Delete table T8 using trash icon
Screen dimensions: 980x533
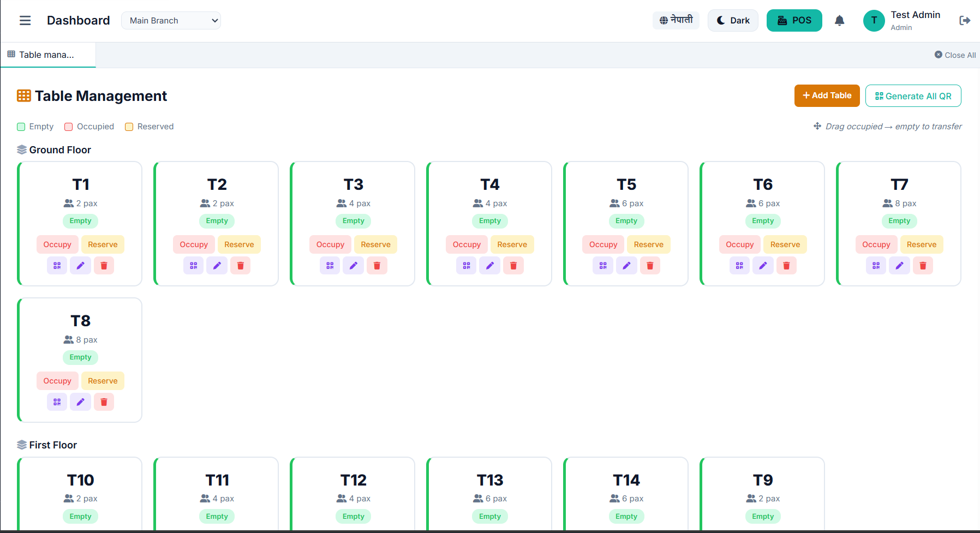click(104, 402)
